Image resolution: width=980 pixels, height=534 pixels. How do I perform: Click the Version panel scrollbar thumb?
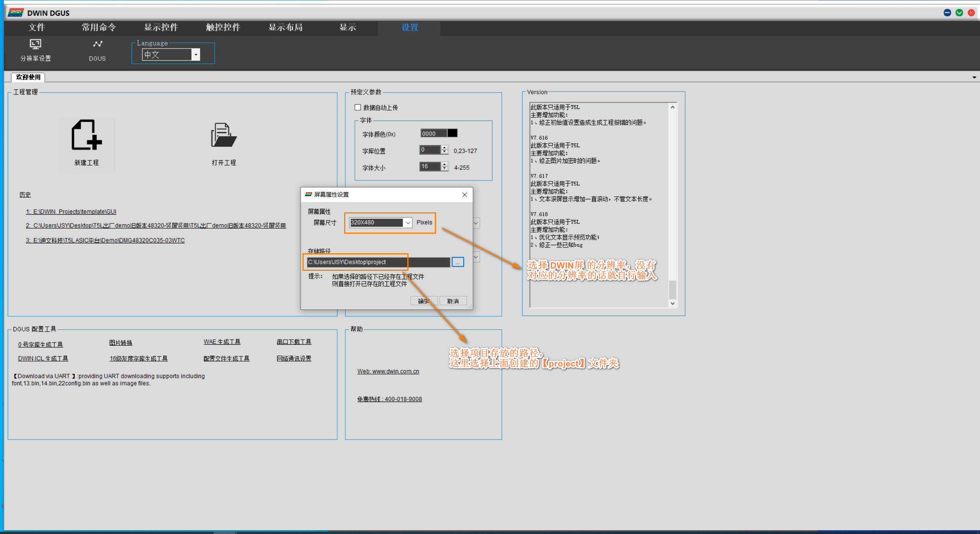(x=673, y=290)
